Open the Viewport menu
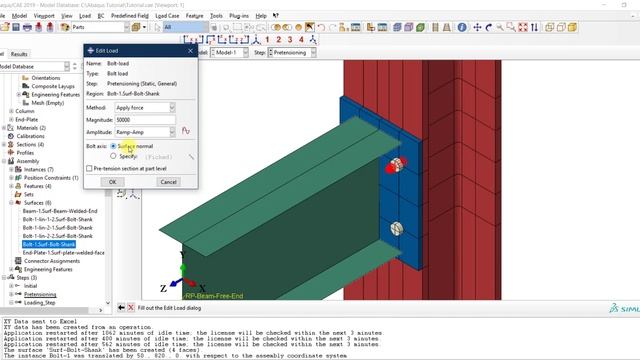640x360 pixels. (x=44, y=16)
